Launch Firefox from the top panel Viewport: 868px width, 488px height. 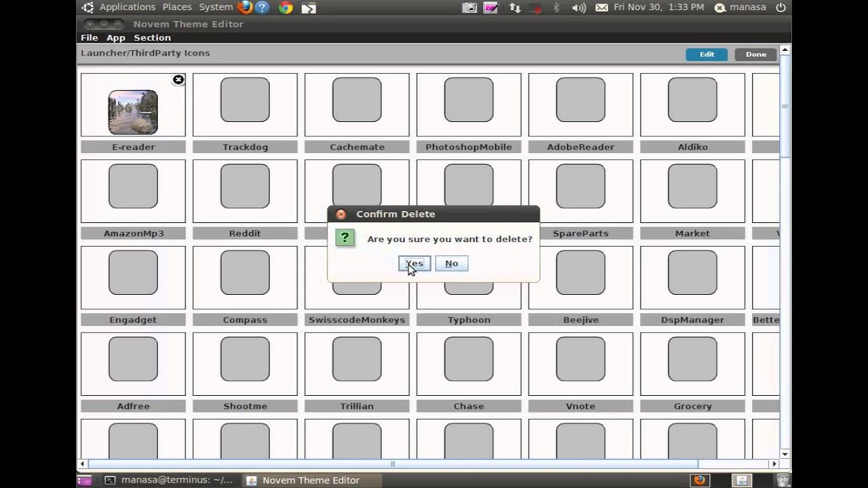tap(245, 7)
